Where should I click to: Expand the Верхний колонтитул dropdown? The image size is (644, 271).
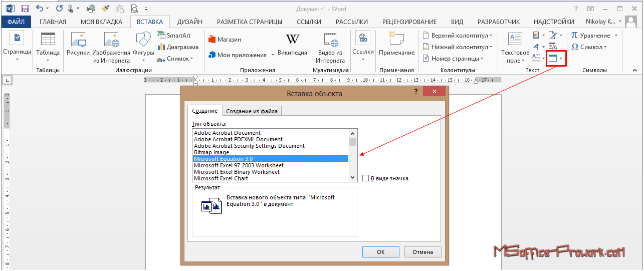[458, 36]
